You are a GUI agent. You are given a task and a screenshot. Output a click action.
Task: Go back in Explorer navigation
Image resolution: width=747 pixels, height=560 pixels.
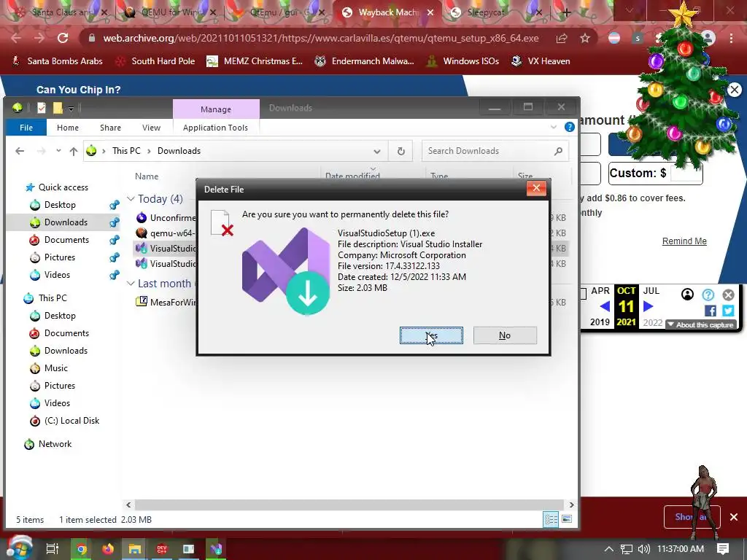tap(20, 151)
